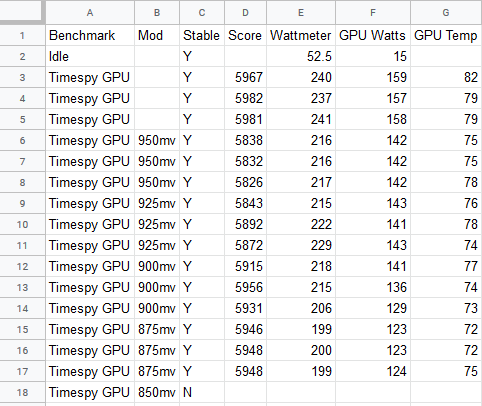This screenshot has height=406, width=482.
Task: Select row 2 header
Action: (22, 56)
